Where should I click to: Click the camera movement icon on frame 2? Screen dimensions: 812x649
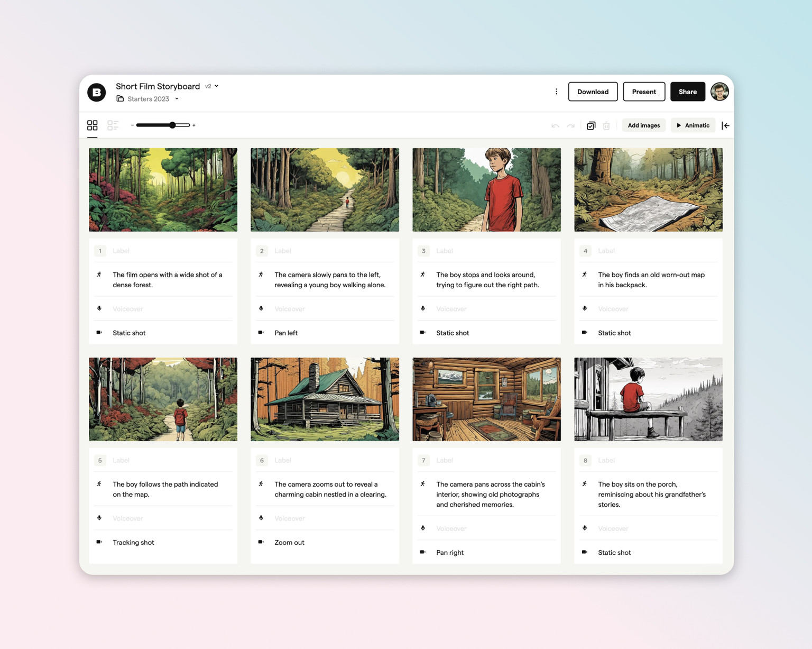click(261, 333)
